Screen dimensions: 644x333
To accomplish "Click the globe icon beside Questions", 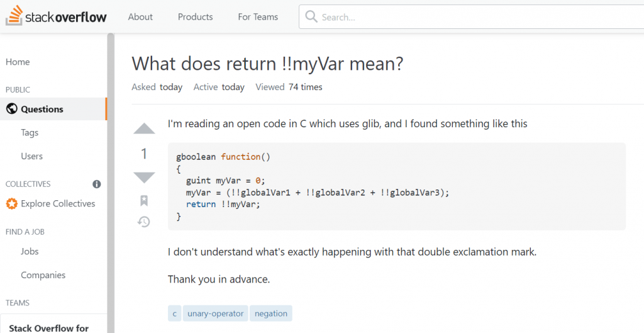I will coord(11,109).
